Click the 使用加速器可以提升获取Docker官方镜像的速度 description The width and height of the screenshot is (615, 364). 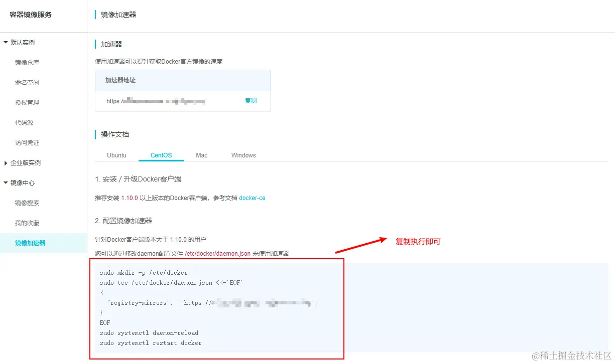(x=159, y=62)
